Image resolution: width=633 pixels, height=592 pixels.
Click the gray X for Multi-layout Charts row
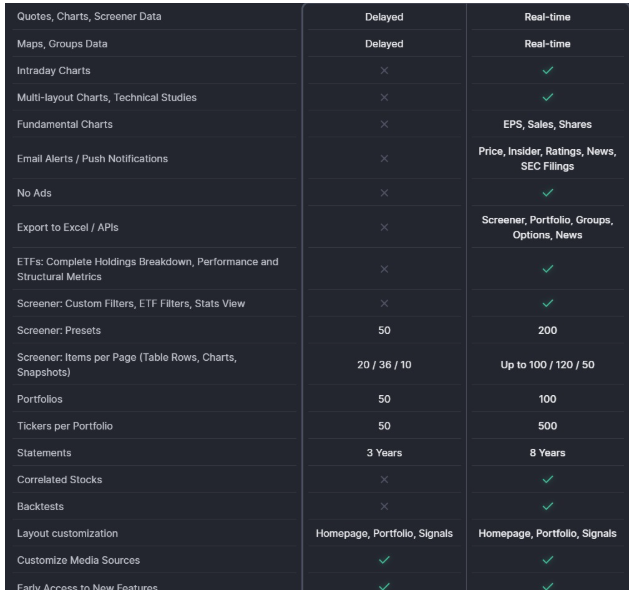pos(384,97)
